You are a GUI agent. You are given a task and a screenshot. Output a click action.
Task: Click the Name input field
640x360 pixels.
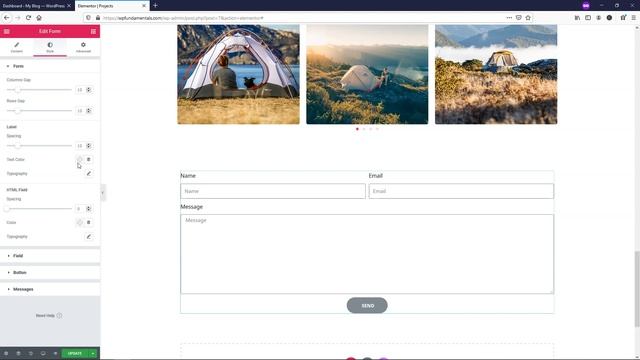click(x=273, y=191)
